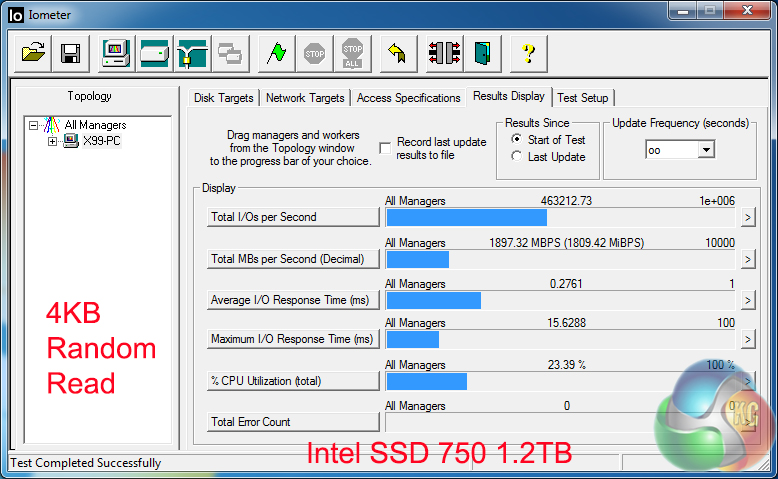The width and height of the screenshot is (778, 479).
Task: Select X99-PC label in topology tree
Action: [x=102, y=141]
